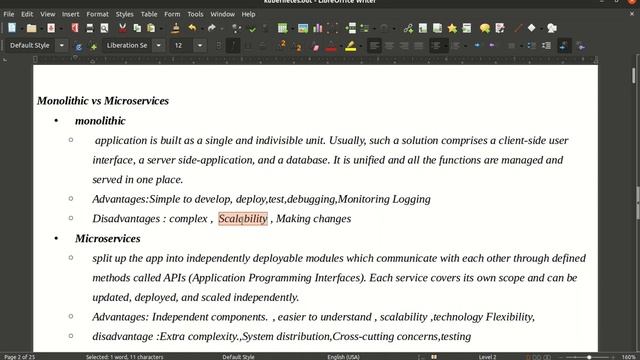Open the Insert menu
640x360 pixels.
pyautogui.click(x=71, y=14)
